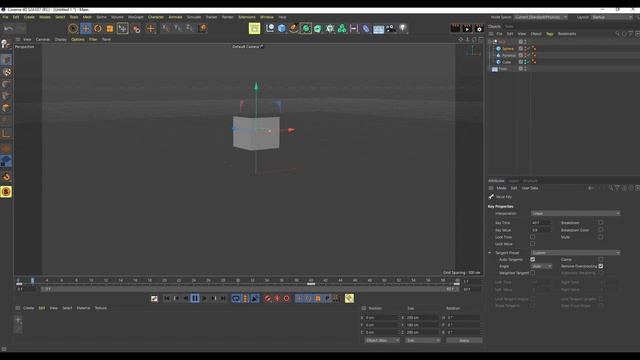
Task: Click the highlighted yellow toolbar icon
Action: pos(254,28)
